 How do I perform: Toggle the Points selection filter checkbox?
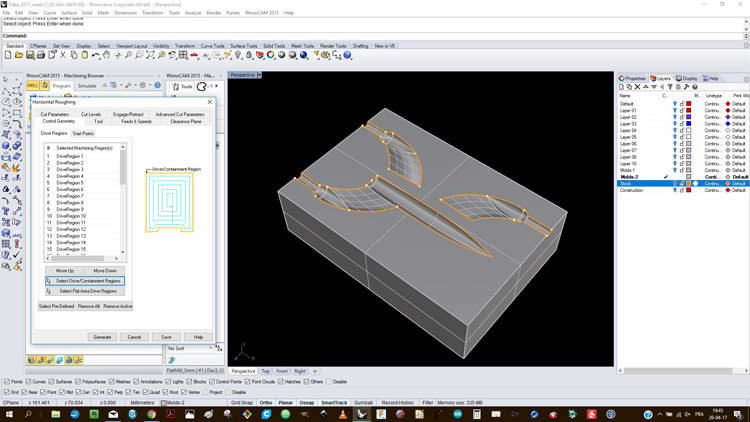click(7, 382)
